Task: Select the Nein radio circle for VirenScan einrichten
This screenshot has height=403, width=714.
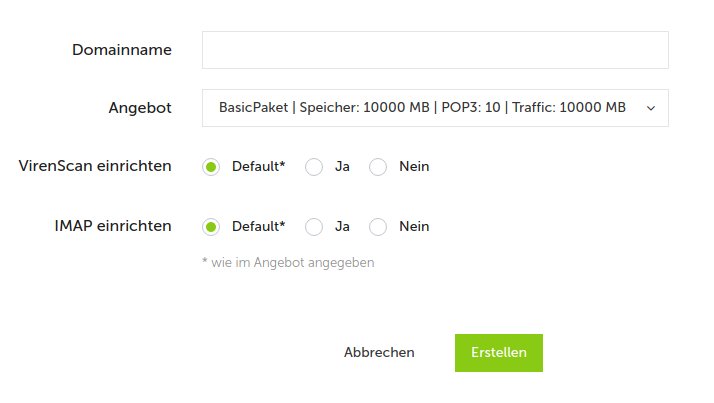Action: pos(378,167)
